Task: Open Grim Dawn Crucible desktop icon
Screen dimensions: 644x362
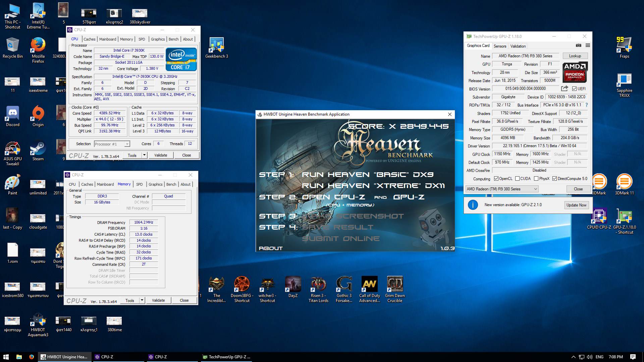Action: click(395, 289)
